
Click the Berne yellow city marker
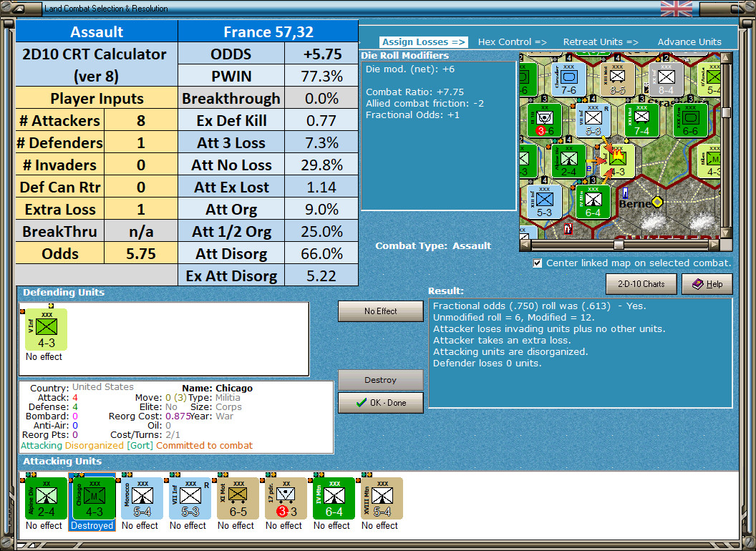(657, 202)
